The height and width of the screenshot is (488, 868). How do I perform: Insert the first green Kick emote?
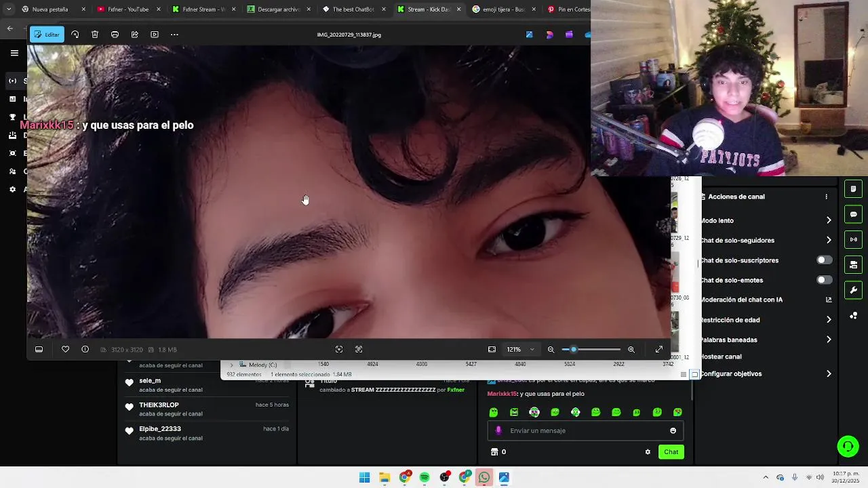(x=494, y=412)
